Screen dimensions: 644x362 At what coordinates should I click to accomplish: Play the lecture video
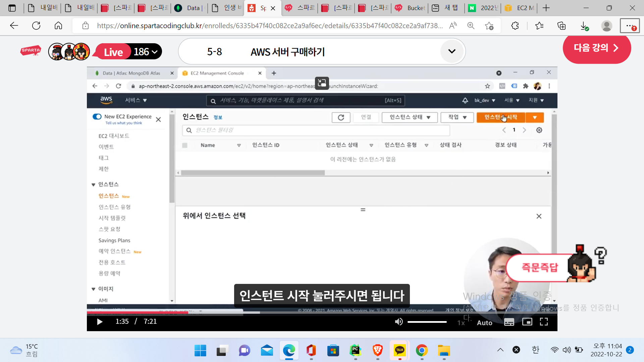coord(100,322)
